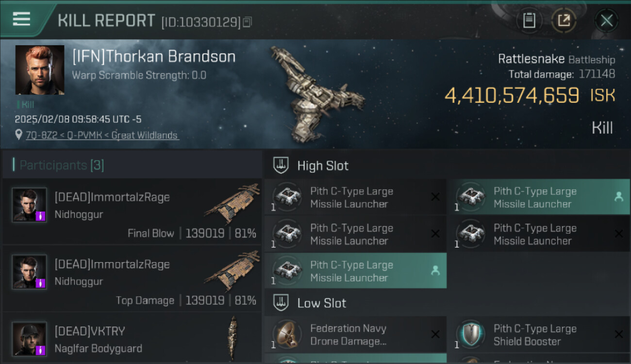Open the hamburger menu

tap(21, 19)
